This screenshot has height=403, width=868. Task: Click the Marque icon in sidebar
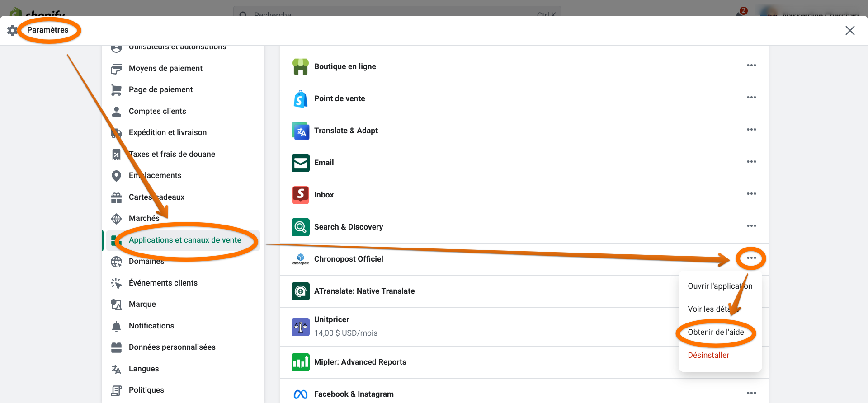(x=116, y=305)
